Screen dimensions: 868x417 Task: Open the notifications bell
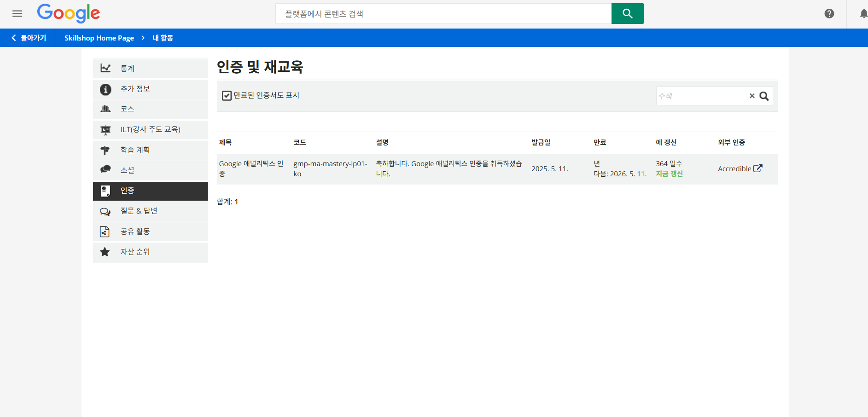coord(863,14)
